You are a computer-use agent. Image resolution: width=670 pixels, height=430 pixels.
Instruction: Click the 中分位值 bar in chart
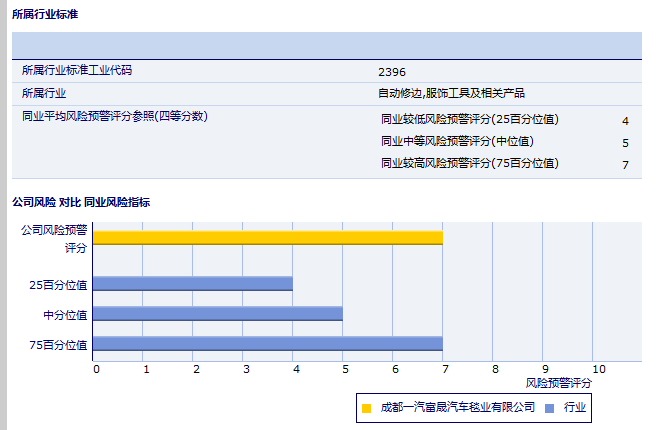click(x=217, y=314)
